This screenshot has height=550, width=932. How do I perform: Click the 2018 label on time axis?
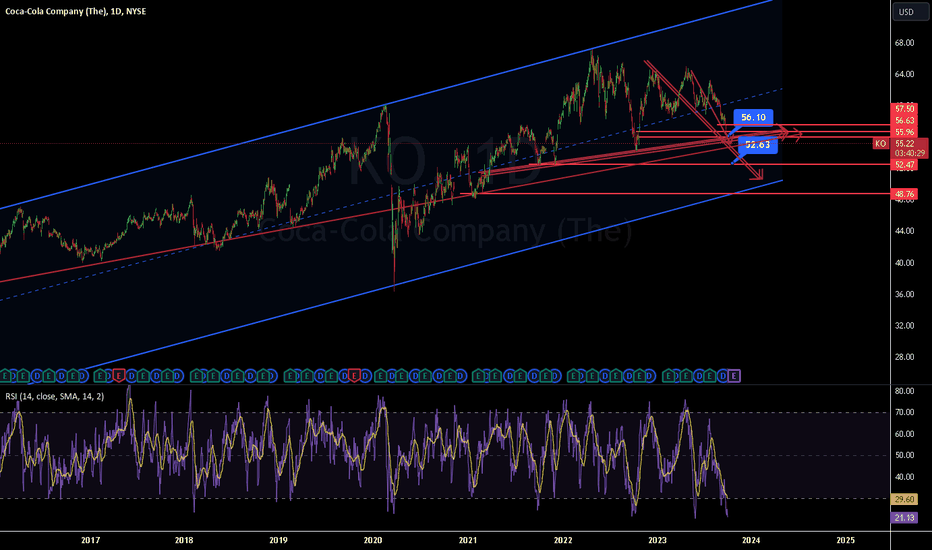[184, 540]
